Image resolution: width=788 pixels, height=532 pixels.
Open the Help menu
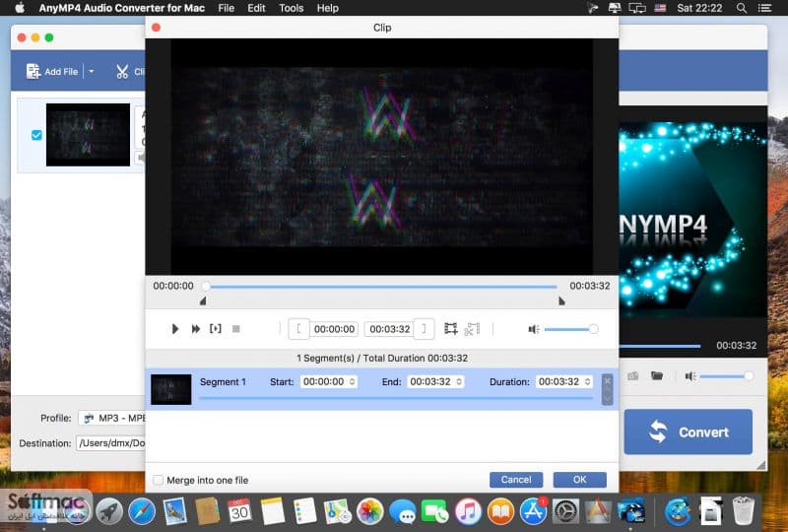(x=328, y=8)
